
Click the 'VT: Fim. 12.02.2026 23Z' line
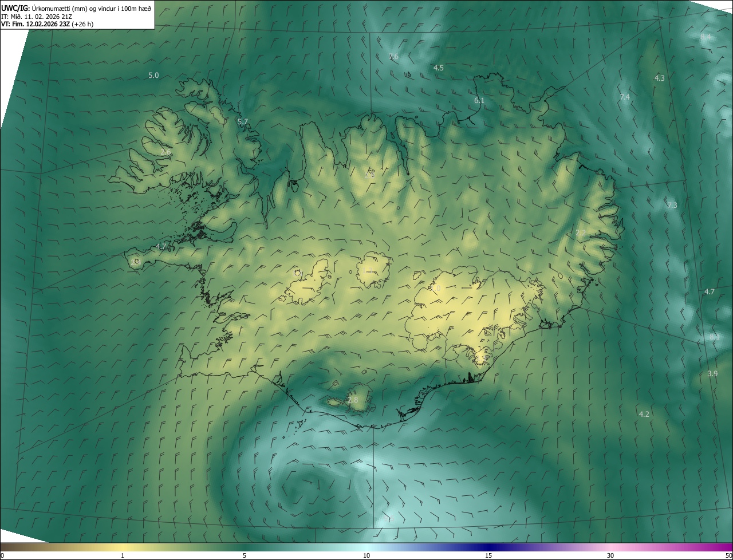pyautogui.click(x=36, y=24)
